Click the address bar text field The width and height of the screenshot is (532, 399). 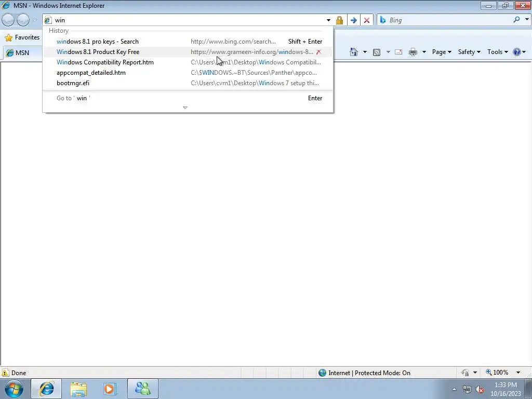188,20
